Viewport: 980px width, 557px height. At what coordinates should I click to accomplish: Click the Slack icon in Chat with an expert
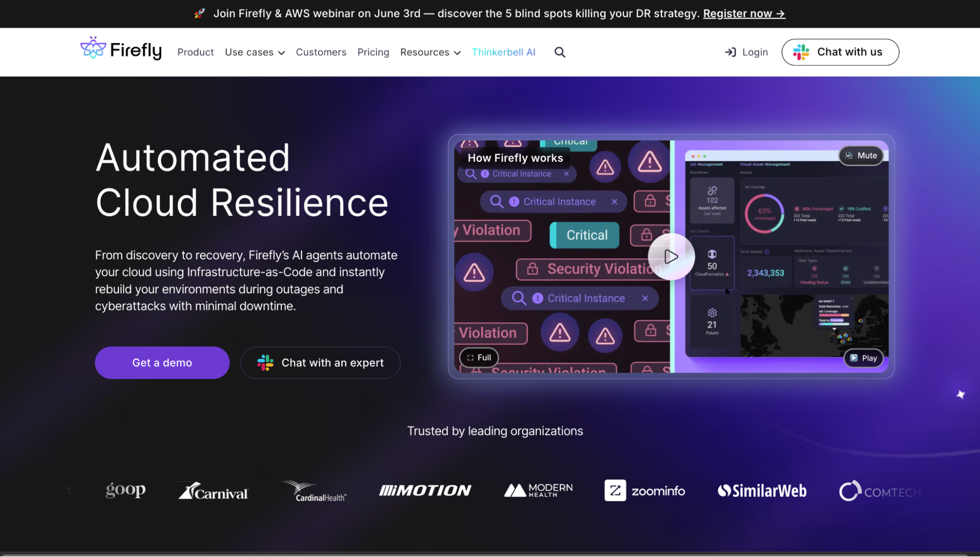tap(265, 363)
